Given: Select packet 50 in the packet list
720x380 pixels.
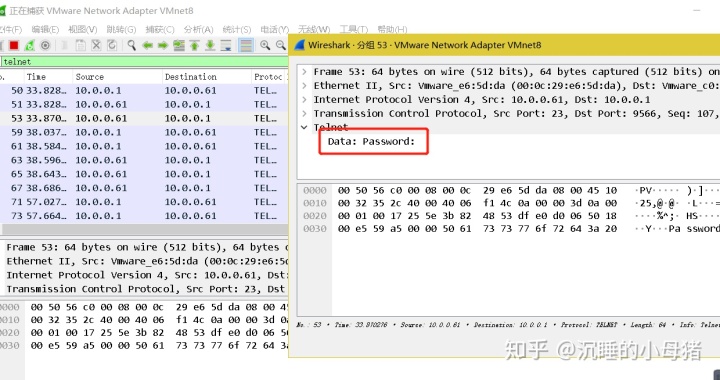Looking at the screenshot, I should [x=144, y=90].
